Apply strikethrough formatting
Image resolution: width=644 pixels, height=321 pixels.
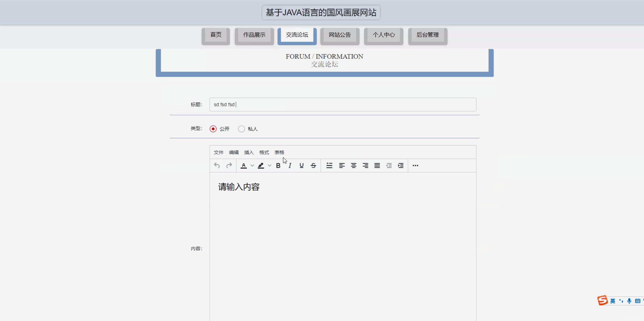pos(313,166)
